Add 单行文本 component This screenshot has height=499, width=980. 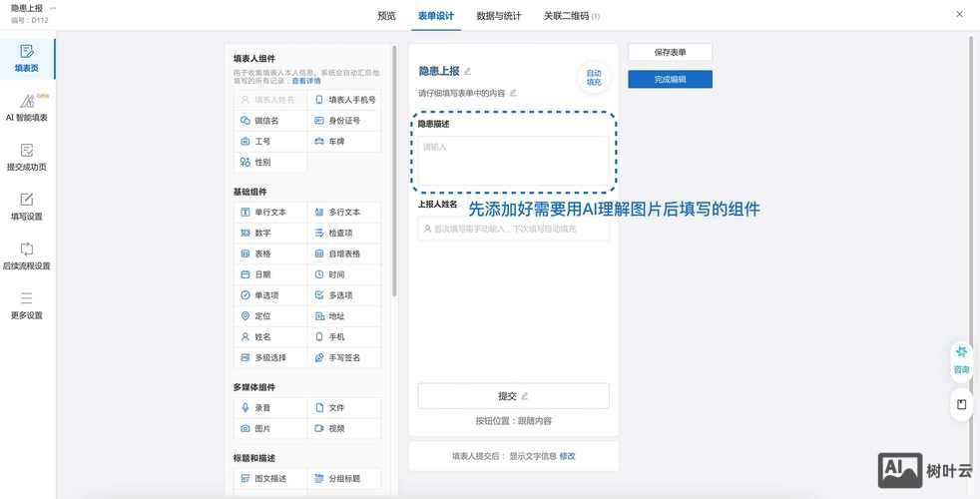pos(270,212)
